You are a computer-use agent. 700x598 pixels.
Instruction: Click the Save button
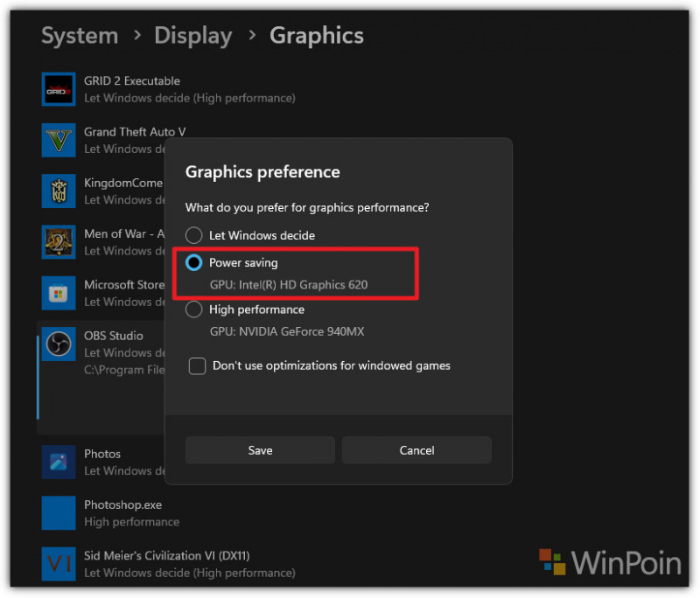point(260,450)
